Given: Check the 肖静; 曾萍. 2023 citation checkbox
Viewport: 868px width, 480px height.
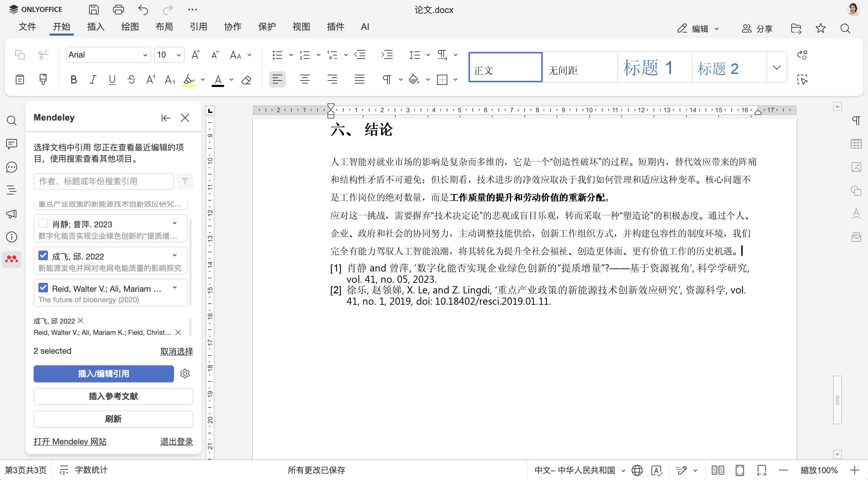Looking at the screenshot, I should click(x=43, y=223).
